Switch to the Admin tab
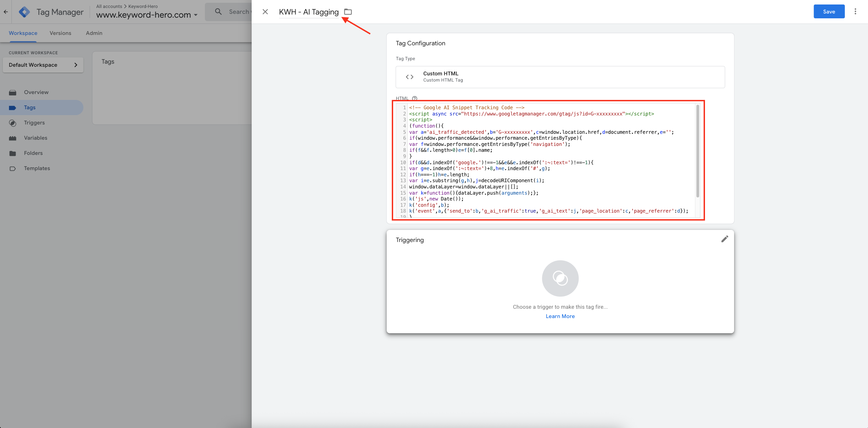This screenshot has height=428, width=868. 94,33
